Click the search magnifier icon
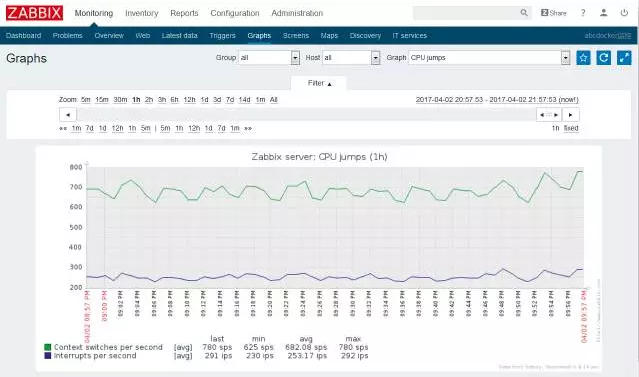This screenshot has height=377, width=639. (524, 13)
